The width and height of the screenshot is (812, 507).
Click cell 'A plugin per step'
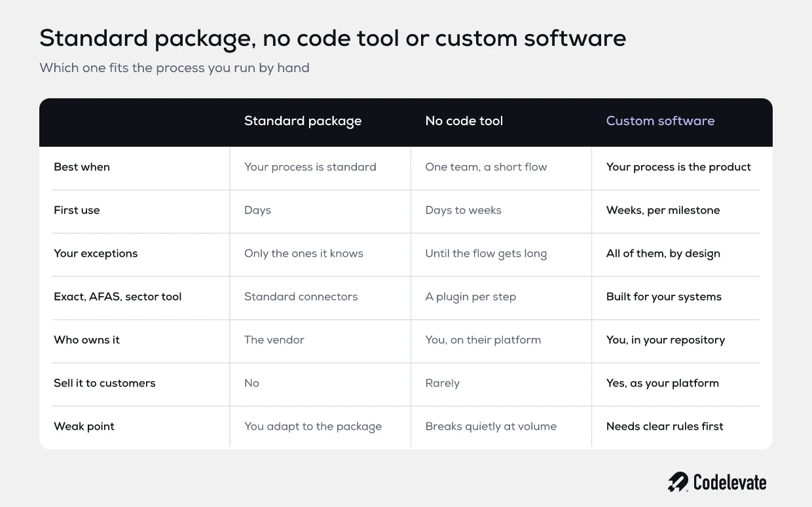pos(470,297)
